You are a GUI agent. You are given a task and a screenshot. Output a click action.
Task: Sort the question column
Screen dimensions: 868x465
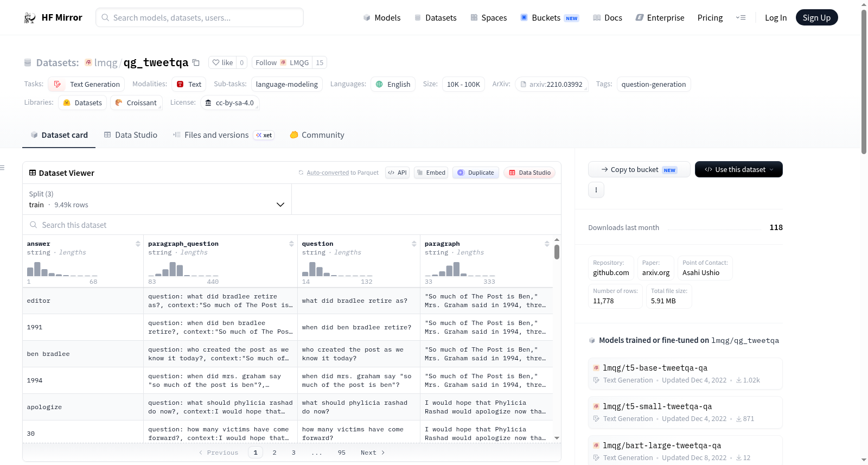[414, 244]
